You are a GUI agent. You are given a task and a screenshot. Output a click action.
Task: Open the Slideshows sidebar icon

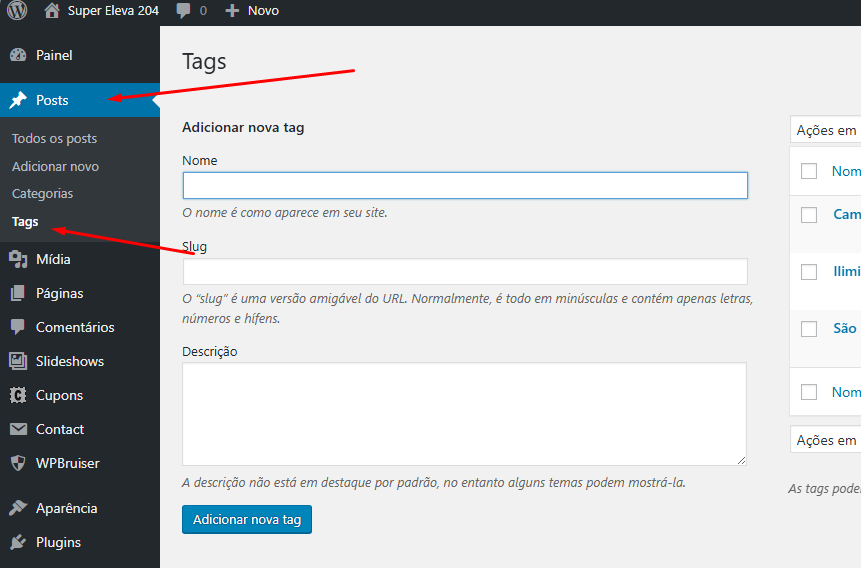pyautogui.click(x=18, y=361)
